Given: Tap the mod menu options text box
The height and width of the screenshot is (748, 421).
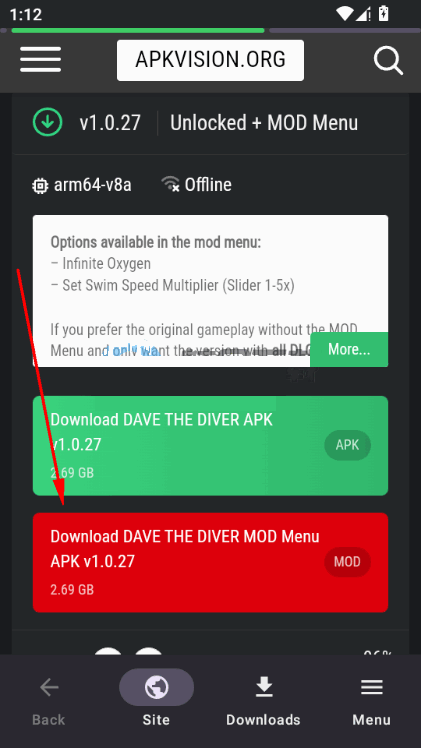Looking at the screenshot, I should click(210, 291).
